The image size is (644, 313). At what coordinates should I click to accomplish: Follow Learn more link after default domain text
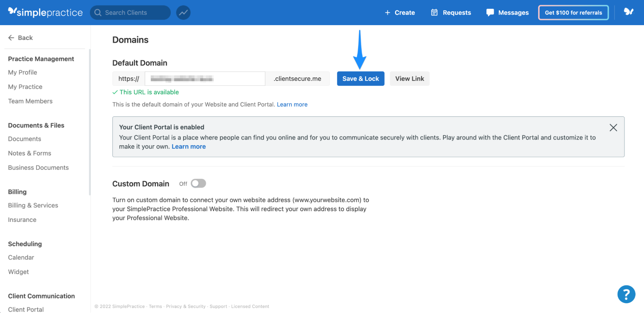point(292,104)
